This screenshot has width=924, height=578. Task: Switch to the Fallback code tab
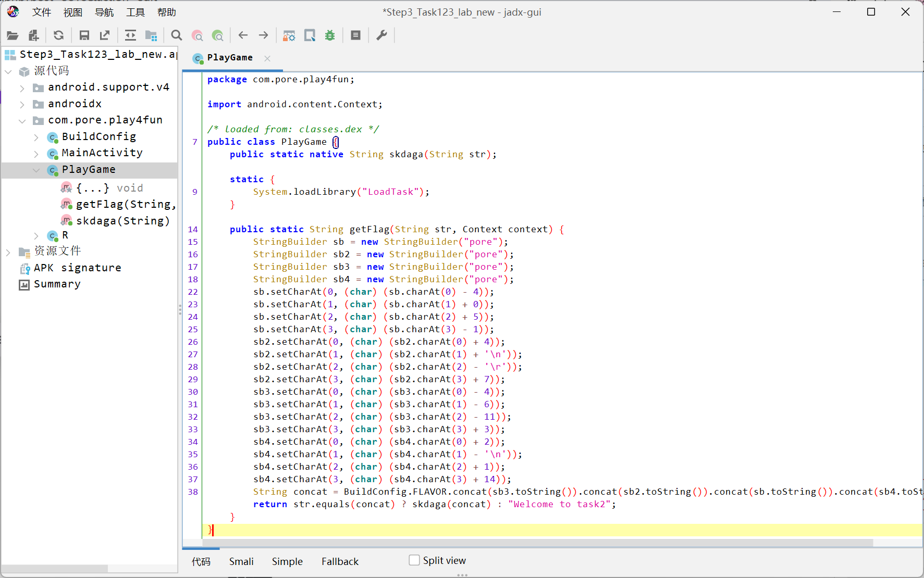click(340, 561)
